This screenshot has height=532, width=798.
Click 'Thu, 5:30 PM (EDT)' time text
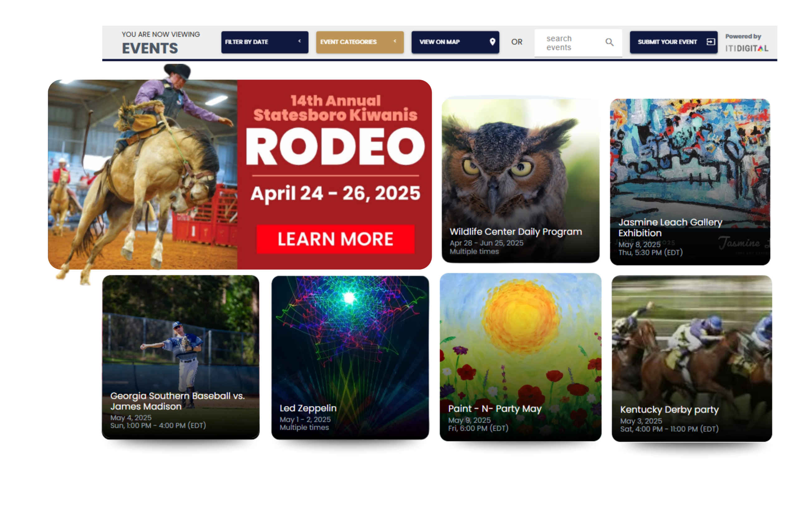click(x=650, y=252)
